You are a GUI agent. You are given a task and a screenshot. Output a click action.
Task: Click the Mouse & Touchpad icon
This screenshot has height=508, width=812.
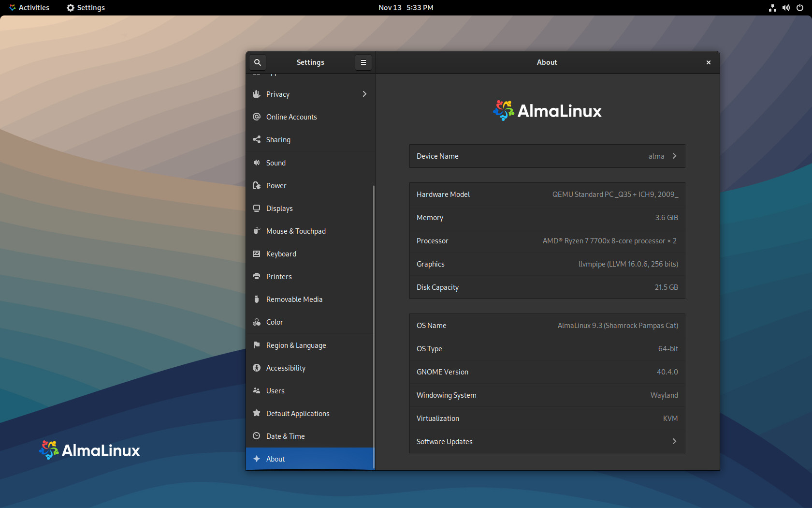pos(257,231)
